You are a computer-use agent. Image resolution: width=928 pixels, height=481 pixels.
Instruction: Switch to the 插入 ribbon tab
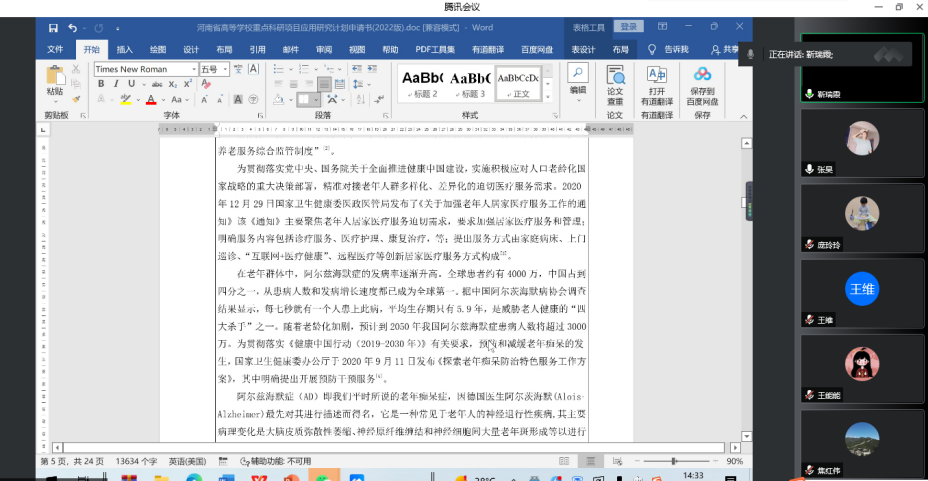tap(124, 49)
